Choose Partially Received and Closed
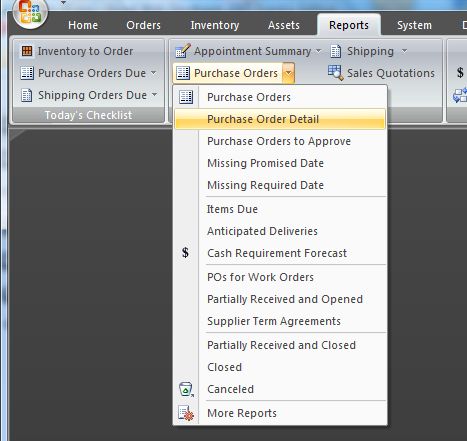The height and width of the screenshot is (441, 467). [280, 345]
